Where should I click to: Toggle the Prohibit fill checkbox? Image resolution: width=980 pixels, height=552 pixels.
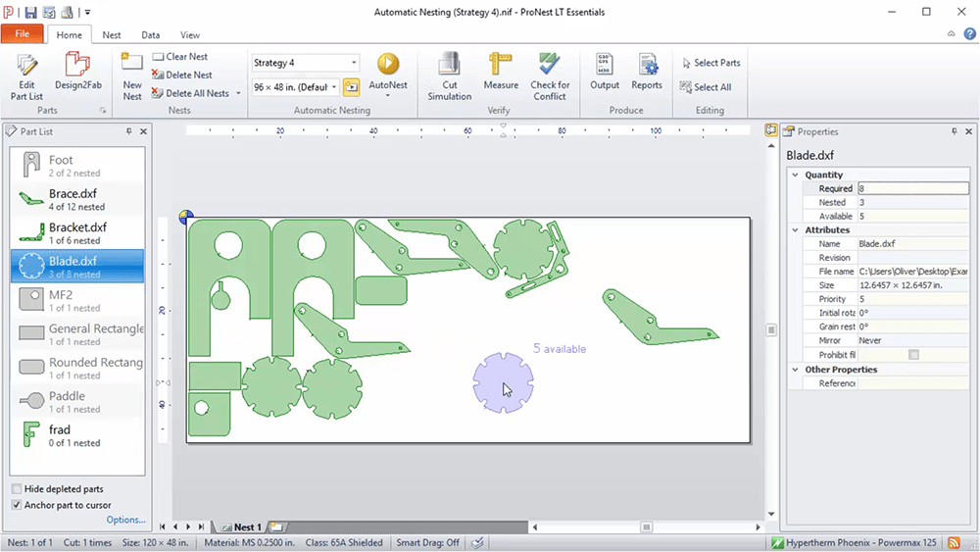[x=913, y=355]
